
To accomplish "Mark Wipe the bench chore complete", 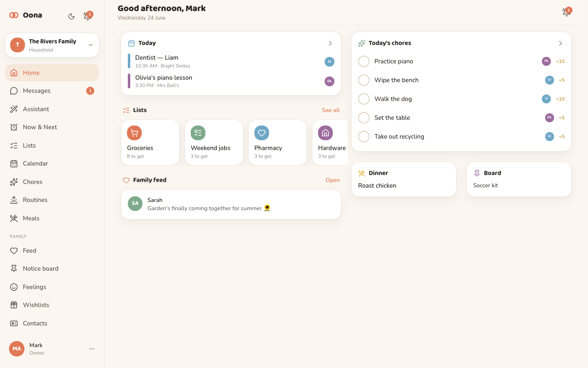I will point(364,80).
